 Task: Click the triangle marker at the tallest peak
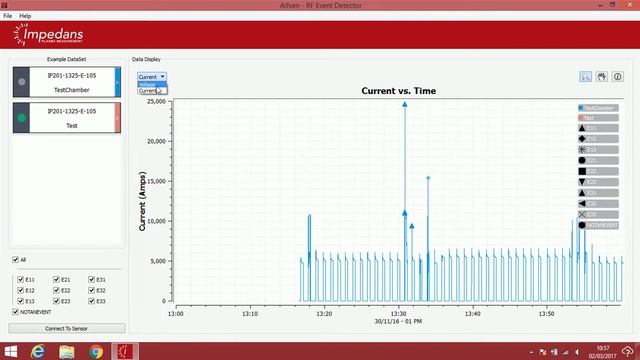[x=404, y=104]
